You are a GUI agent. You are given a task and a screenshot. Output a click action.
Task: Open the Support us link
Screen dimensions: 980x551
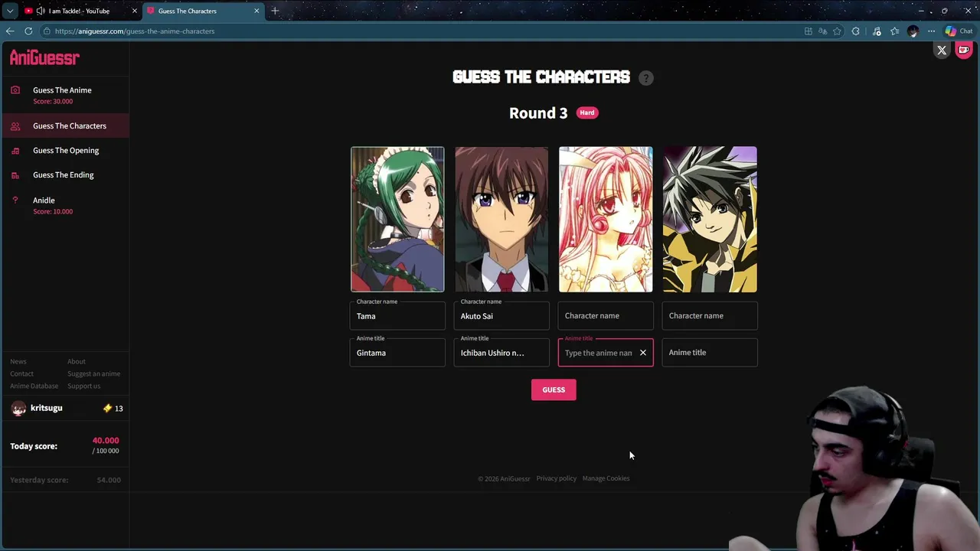coord(83,386)
